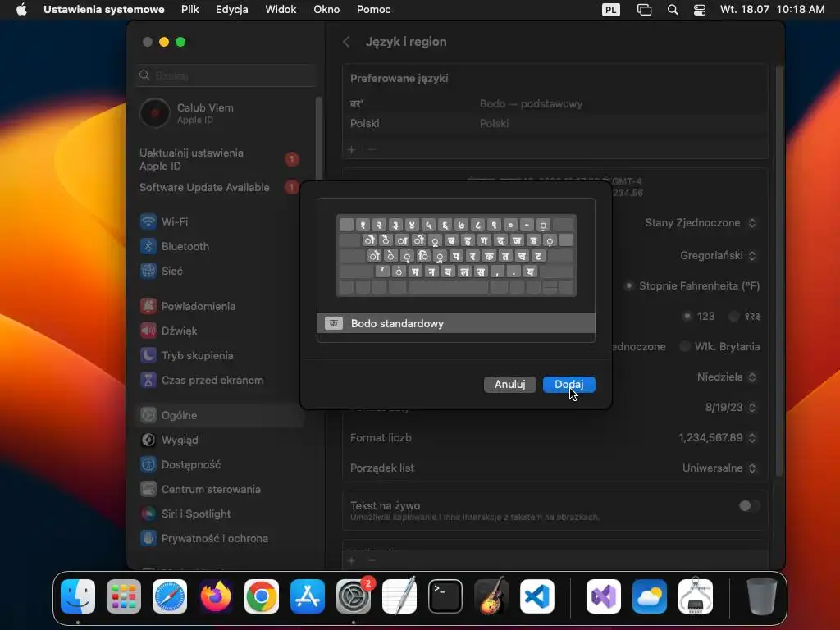840x630 pixels.
Task: Open the Format liczb 1,234,567.89 dropdown
Action: 718,438
